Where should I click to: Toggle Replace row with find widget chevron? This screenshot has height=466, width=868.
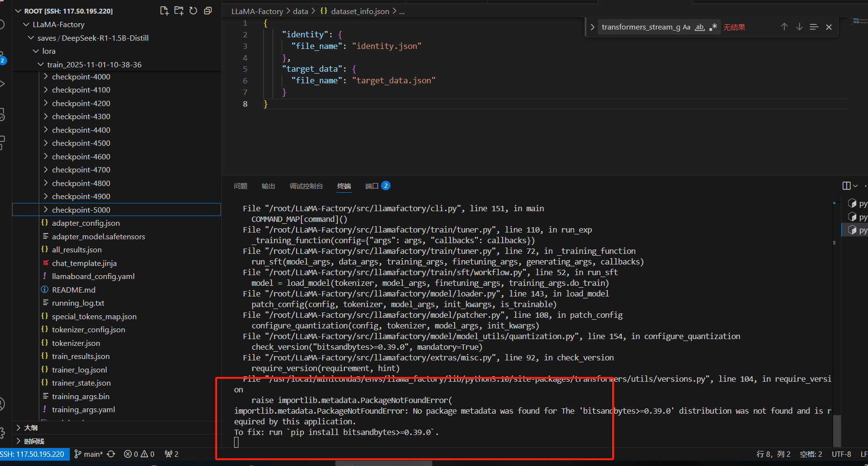click(592, 27)
